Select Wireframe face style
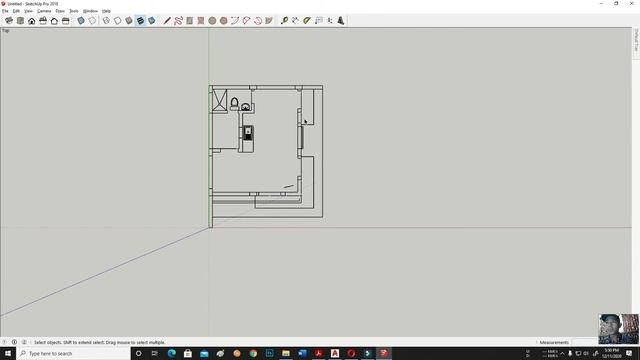This screenshot has height=360, width=640. tap(106, 20)
